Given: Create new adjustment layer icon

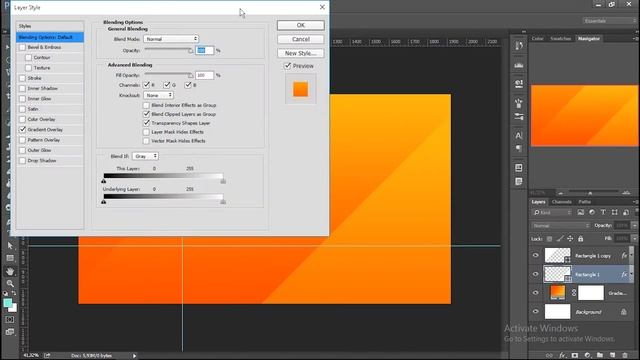Looking at the screenshot, I should click(x=587, y=356).
